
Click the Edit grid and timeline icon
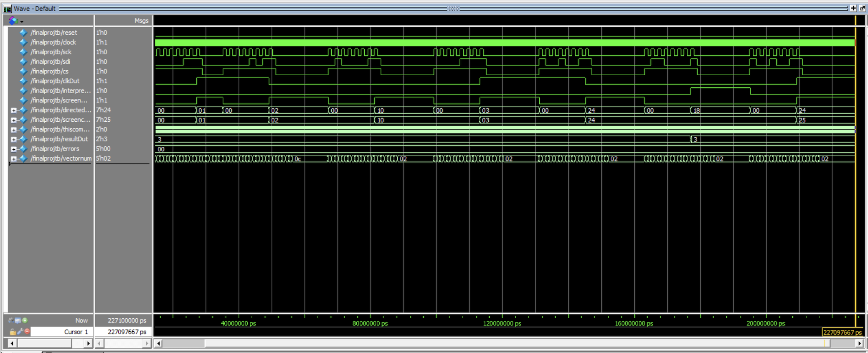[x=18, y=320]
